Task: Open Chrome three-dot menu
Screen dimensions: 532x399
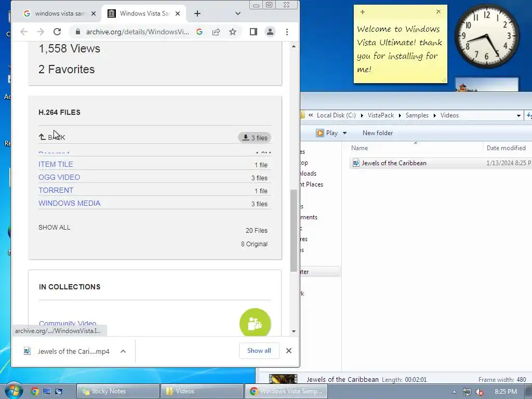Action: click(x=287, y=32)
